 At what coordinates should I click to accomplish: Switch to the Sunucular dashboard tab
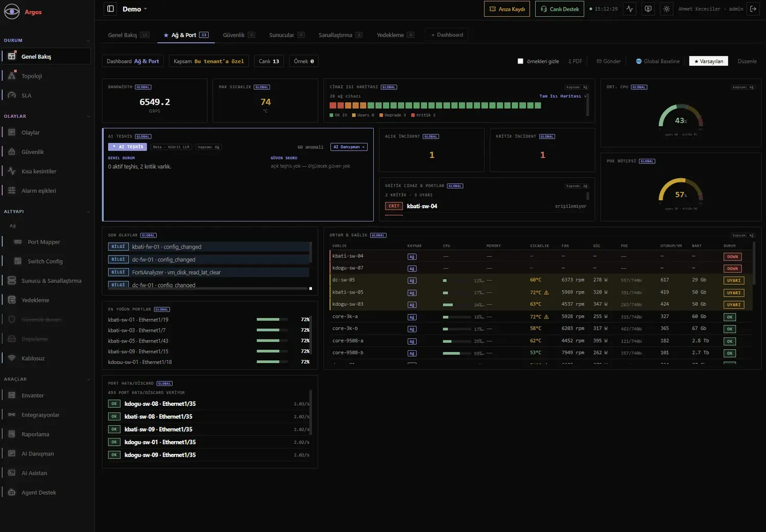[x=286, y=35]
